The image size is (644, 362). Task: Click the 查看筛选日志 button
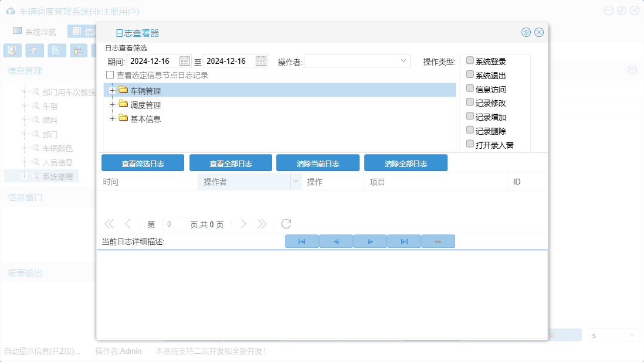[x=143, y=163]
